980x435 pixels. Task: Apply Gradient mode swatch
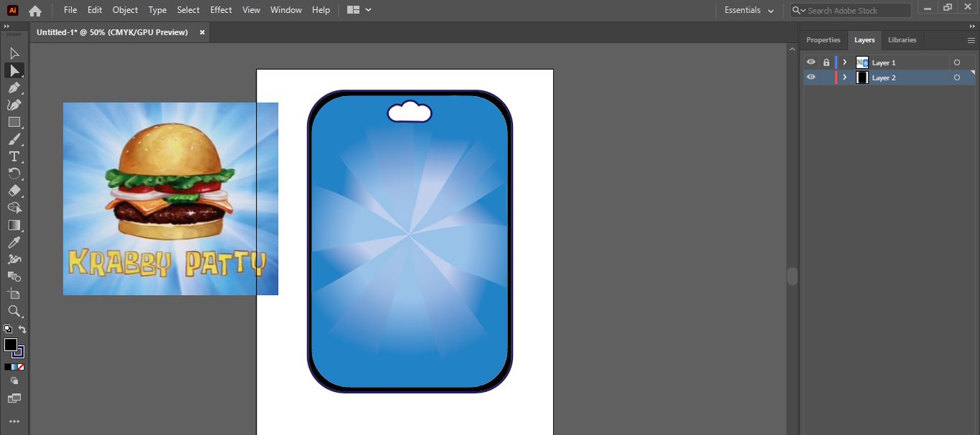[14, 367]
